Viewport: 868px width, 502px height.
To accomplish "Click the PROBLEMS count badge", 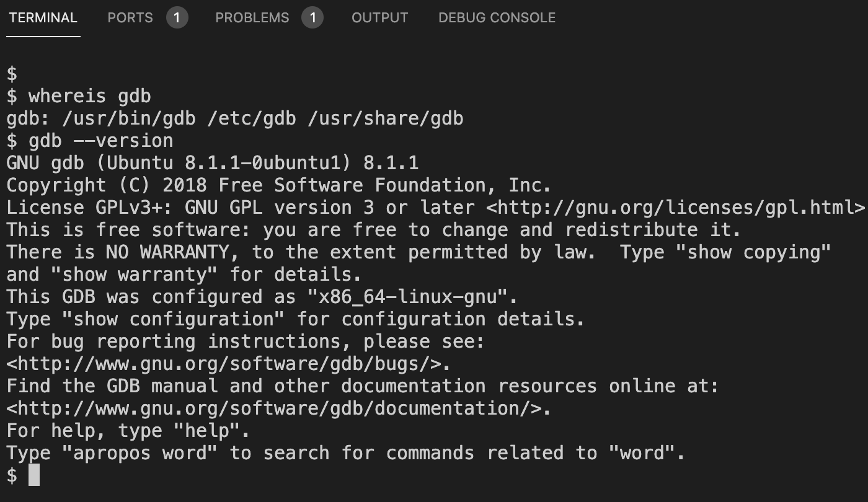I will pyautogui.click(x=313, y=17).
